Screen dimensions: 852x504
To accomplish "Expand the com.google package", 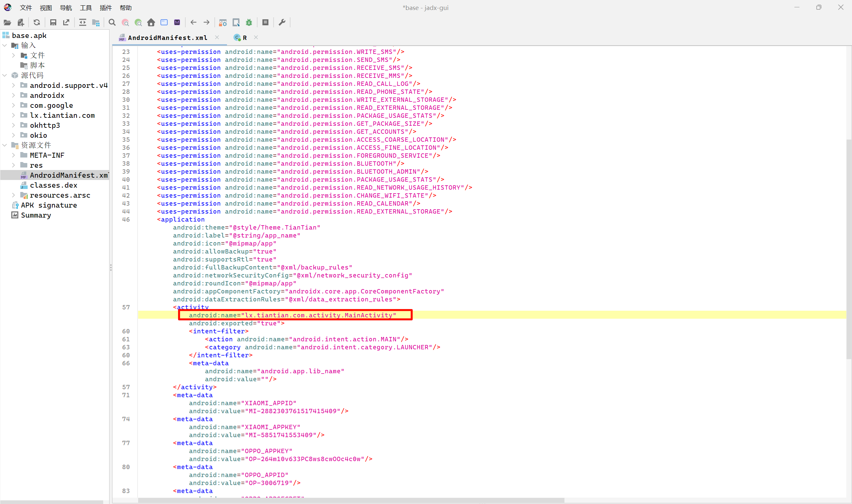I will tap(13, 105).
